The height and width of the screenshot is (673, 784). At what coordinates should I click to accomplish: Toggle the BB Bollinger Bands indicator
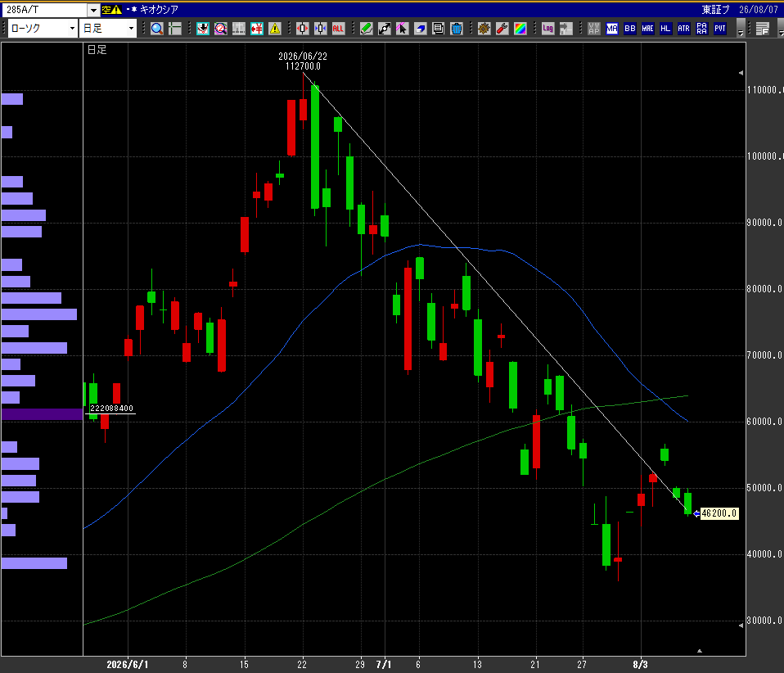630,29
